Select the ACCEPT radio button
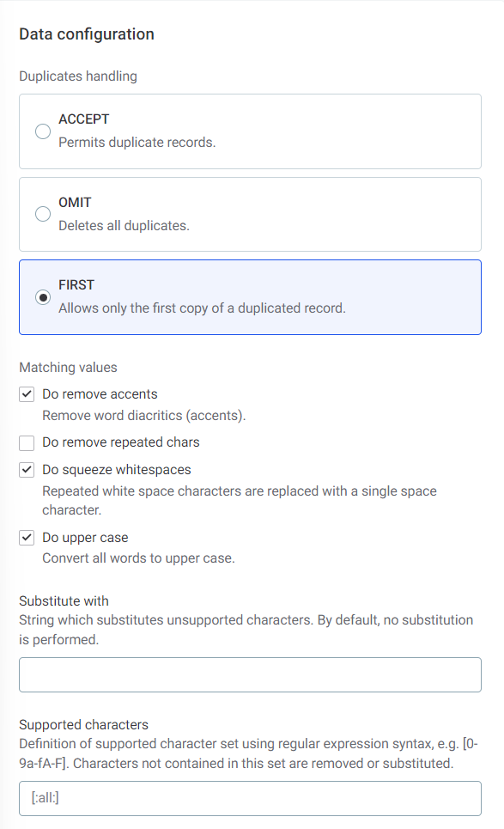 pos(43,131)
